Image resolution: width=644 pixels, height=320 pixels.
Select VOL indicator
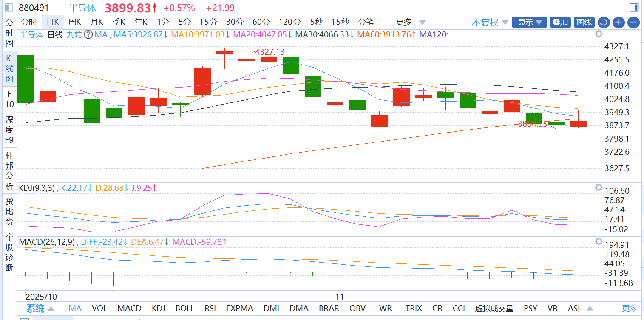(99, 309)
